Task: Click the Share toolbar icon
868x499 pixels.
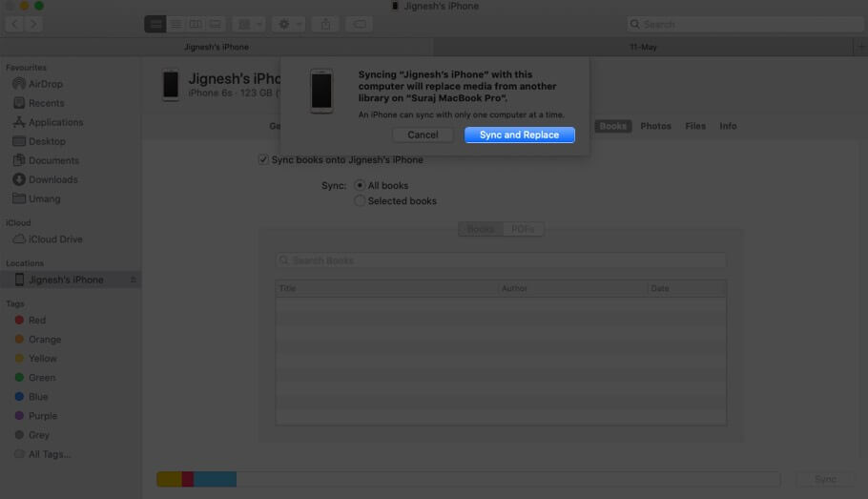Action: pos(325,25)
